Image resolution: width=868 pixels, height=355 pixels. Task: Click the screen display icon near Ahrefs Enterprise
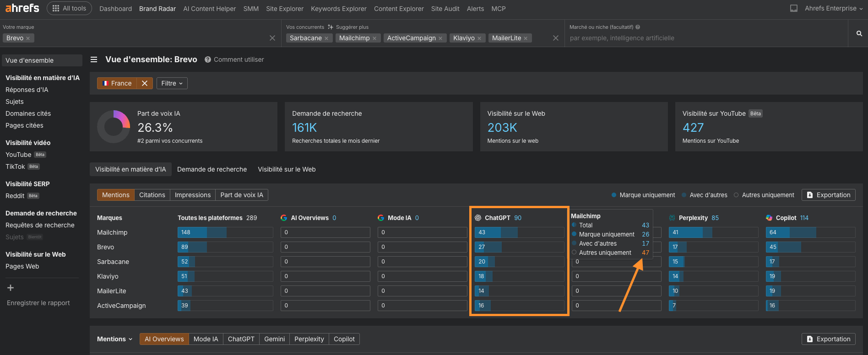[x=794, y=8]
